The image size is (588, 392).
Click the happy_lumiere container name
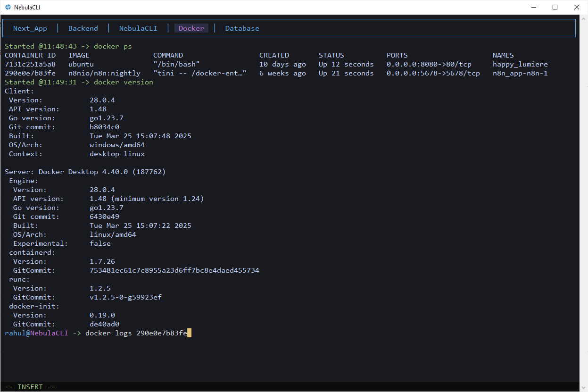[x=520, y=64]
